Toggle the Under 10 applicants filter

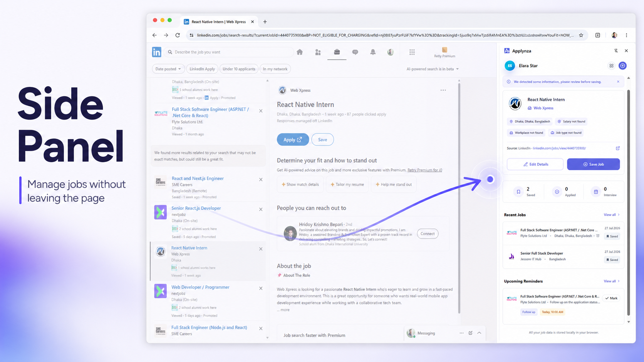(x=239, y=69)
